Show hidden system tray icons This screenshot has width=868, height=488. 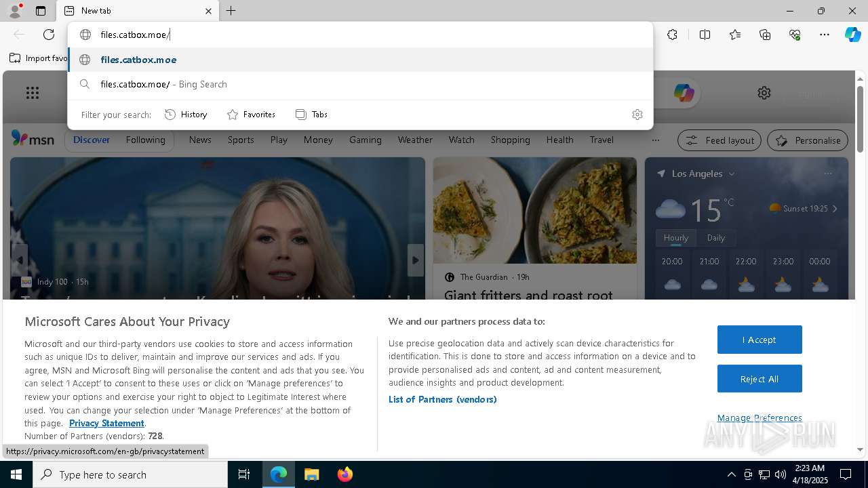(731, 474)
